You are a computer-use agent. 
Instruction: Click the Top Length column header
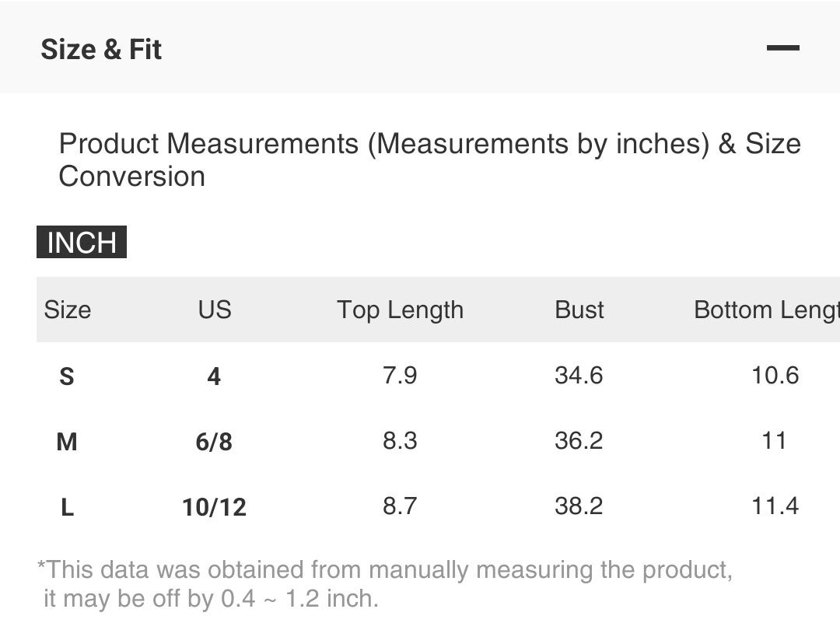tap(400, 310)
